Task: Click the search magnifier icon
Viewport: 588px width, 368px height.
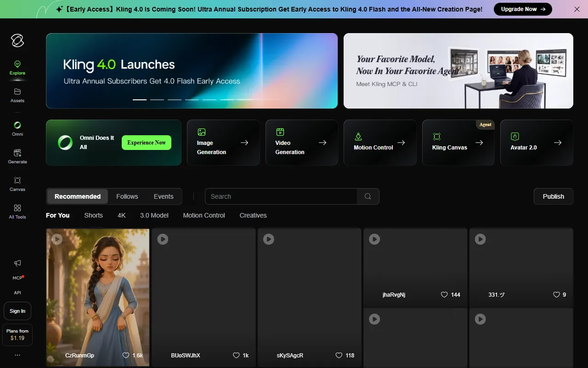Action: tap(368, 196)
